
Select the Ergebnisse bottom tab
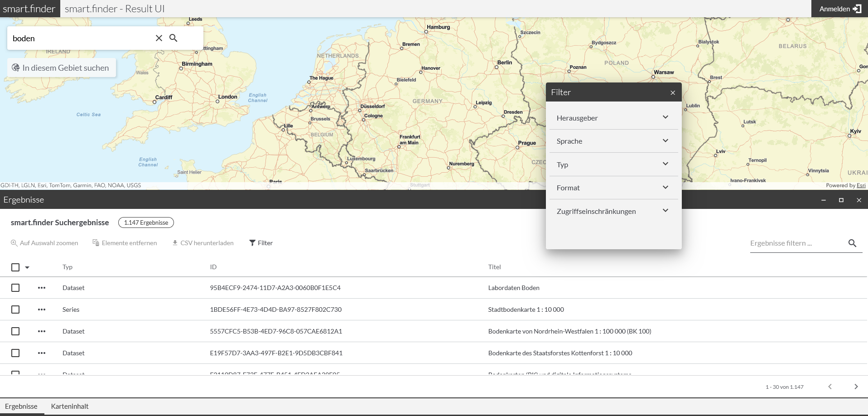(x=21, y=406)
